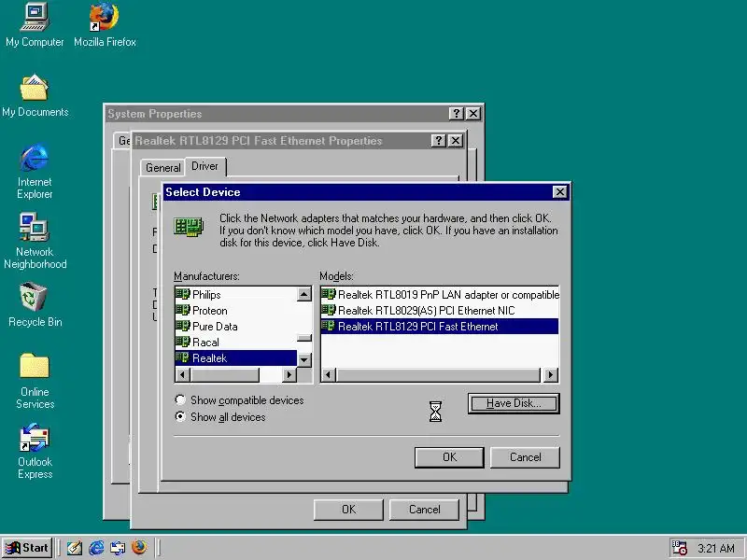Click the Pure Data adapter icon
Screen dimensions: 747x560
coord(182,326)
